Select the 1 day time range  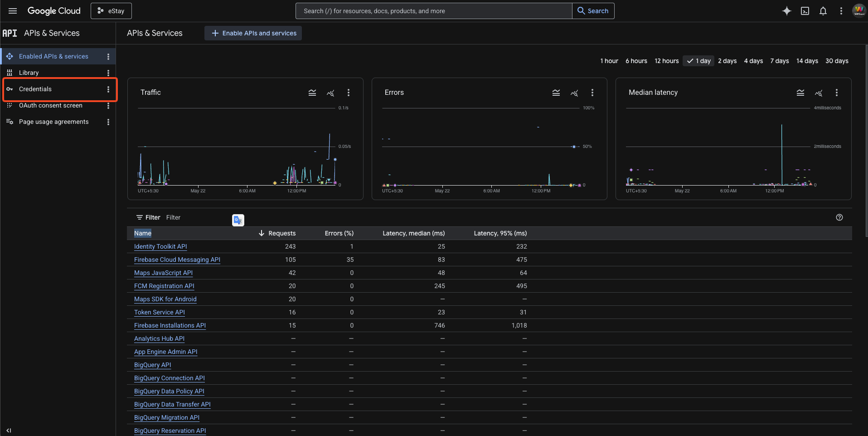click(x=698, y=61)
